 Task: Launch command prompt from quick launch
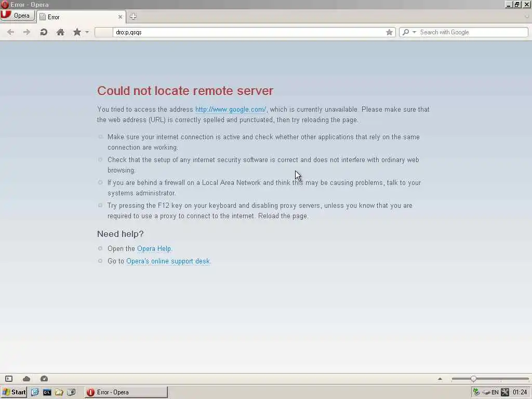click(x=47, y=392)
